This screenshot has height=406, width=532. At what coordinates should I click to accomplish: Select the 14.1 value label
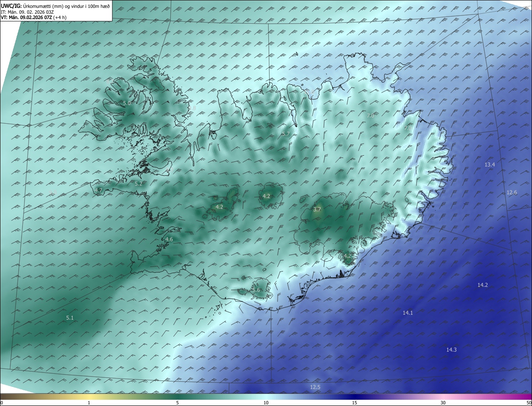[x=408, y=313]
